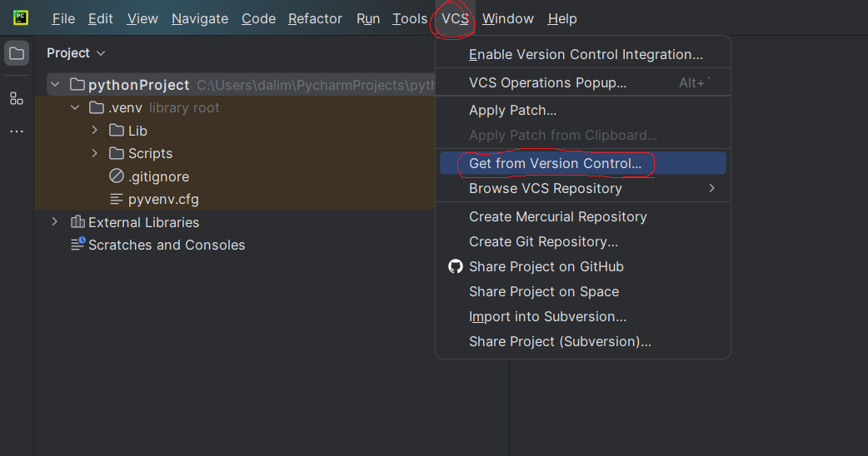The image size is (868, 456).
Task: Expand External Libraries node
Action: coord(55,221)
